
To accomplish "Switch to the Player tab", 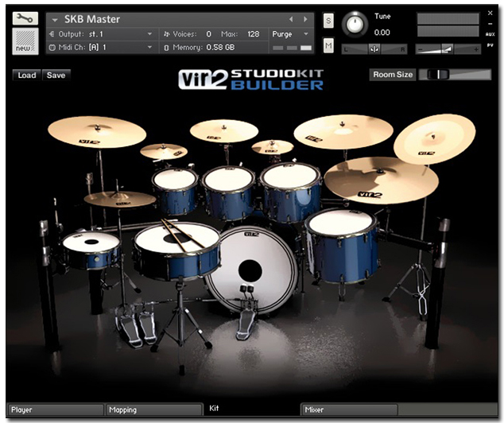I will pos(56,409).
